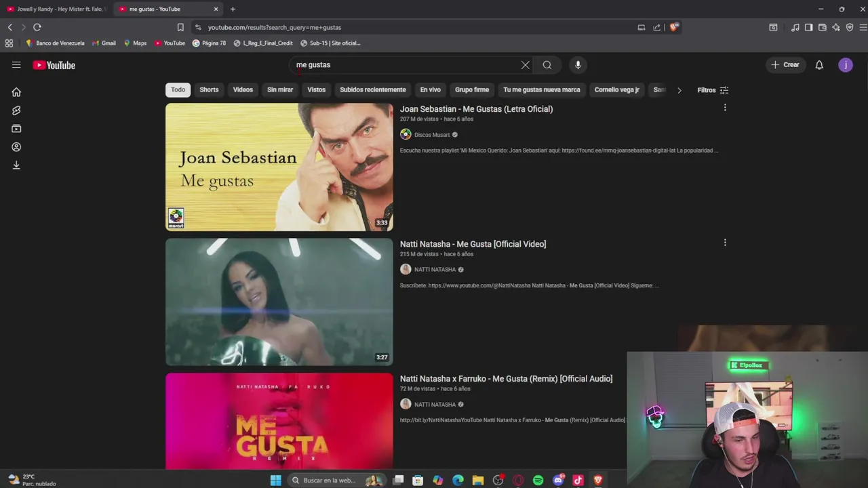Select the Videos filter chip
This screenshot has width=868, height=488.
[x=243, y=89]
